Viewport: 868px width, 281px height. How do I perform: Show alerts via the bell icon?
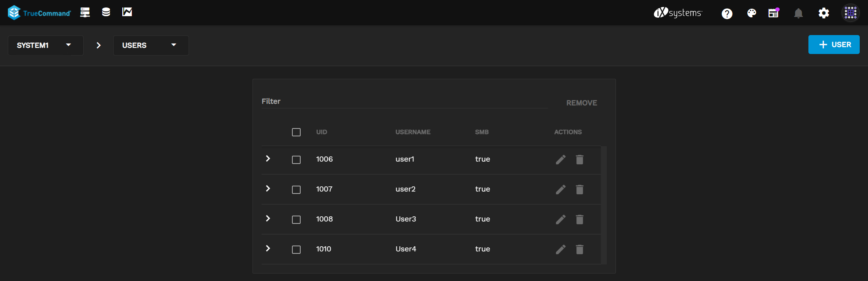click(798, 13)
